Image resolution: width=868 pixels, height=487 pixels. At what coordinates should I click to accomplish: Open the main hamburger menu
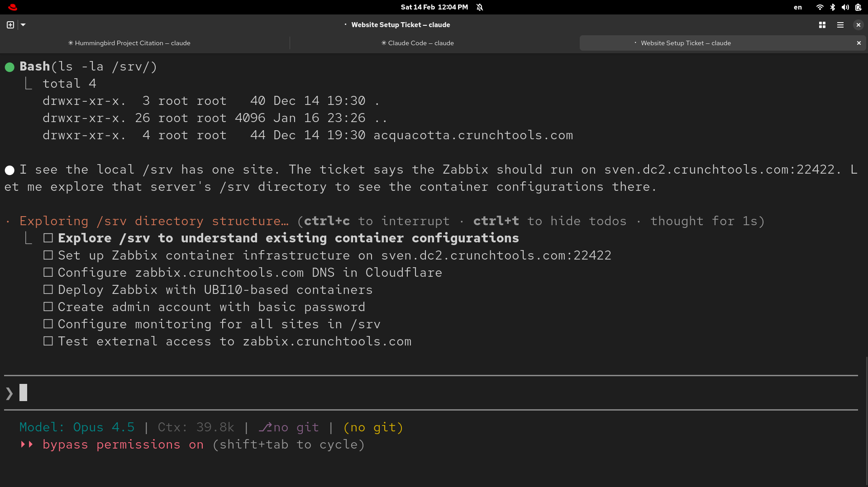[x=840, y=25]
